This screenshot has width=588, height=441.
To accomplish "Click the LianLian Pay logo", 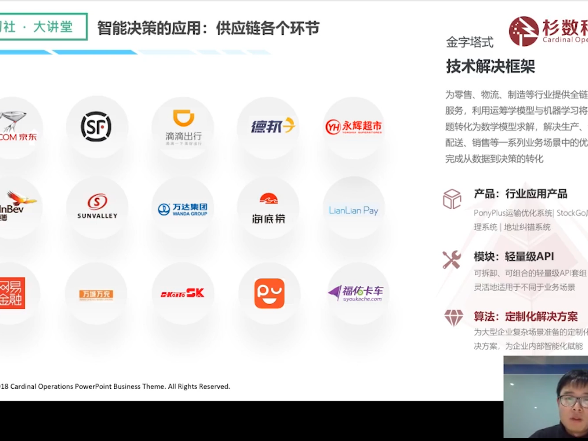I will pos(353,210).
